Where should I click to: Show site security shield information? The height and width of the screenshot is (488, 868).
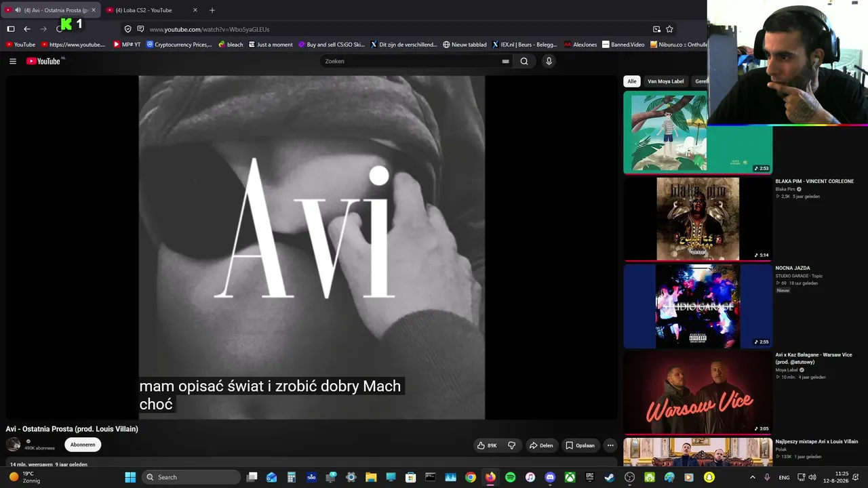pyautogui.click(x=127, y=29)
